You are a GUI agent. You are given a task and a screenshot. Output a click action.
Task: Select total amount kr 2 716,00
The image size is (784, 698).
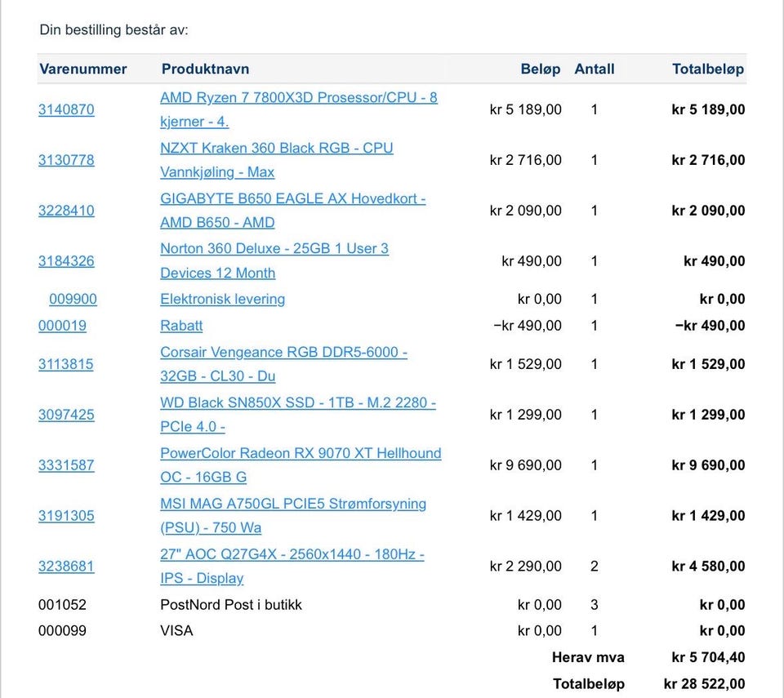click(x=708, y=160)
